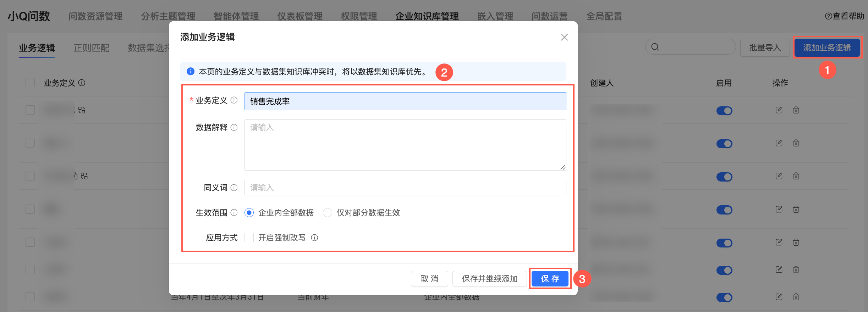Click the 小Q问数 logo
Image resolution: width=868 pixels, height=312 pixels.
coord(29,16)
